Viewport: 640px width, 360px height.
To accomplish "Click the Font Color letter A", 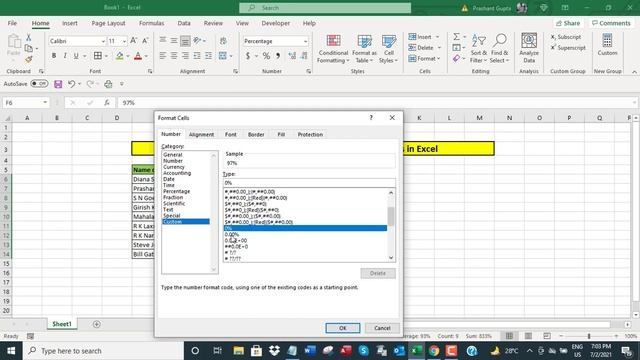I will (138, 56).
